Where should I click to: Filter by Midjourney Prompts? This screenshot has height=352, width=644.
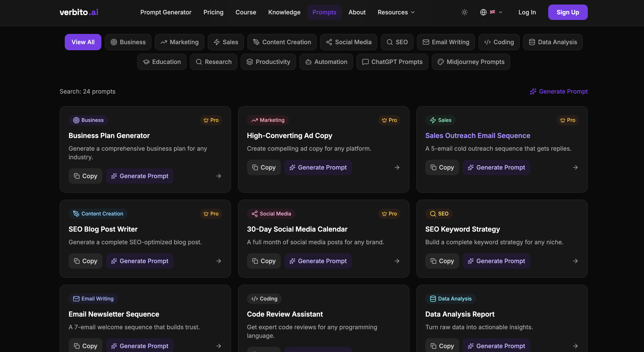[x=471, y=62]
